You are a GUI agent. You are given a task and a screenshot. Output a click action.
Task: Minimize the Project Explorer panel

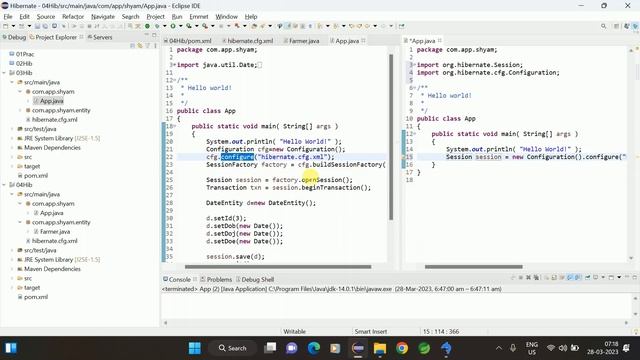(147, 35)
